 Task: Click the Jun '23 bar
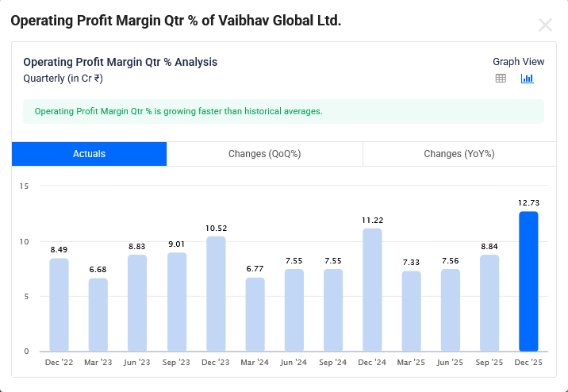point(137,303)
